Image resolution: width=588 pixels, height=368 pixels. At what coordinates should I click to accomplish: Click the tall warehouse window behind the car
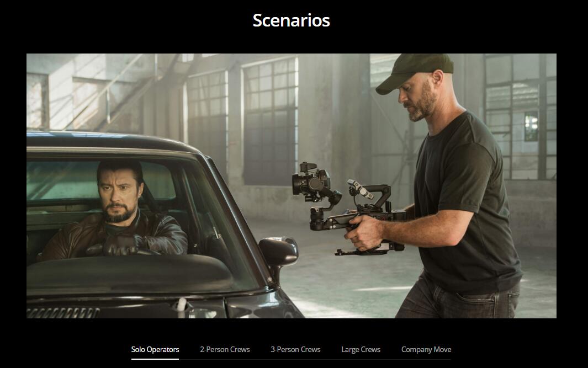click(x=271, y=120)
